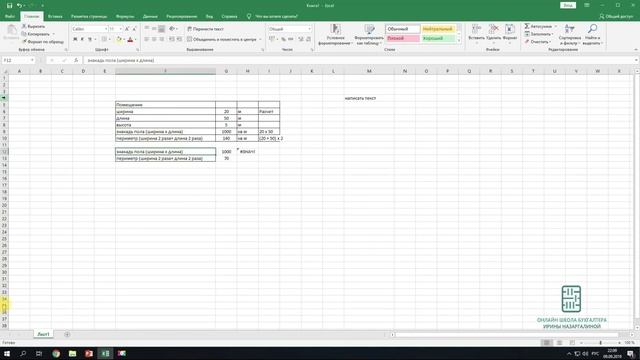640x360 pixels.
Task: Click Автосумма sigma icon
Action: pyautogui.click(x=527, y=26)
